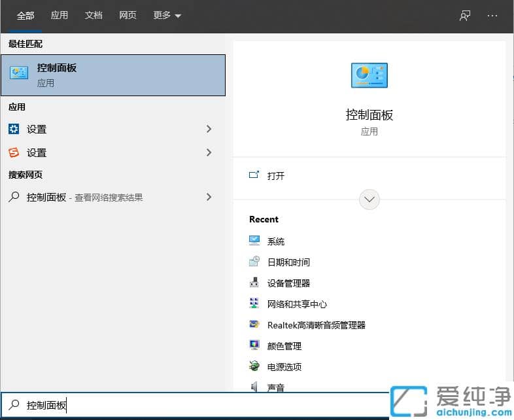Switch to the 文档 tab
Screen dimensions: 514x420
[x=94, y=16]
